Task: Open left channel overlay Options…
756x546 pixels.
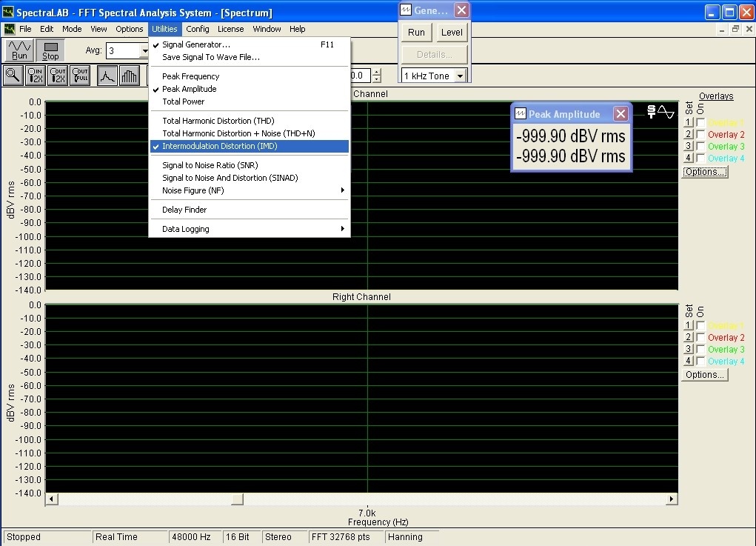Action: pyautogui.click(x=704, y=172)
